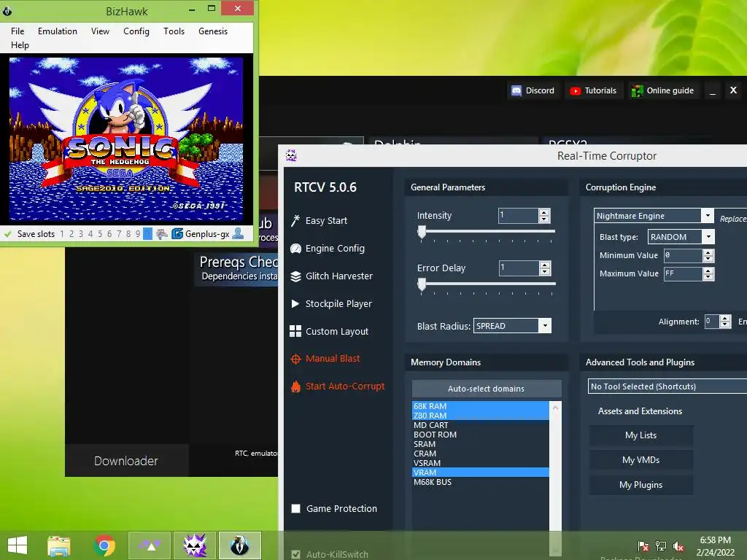Click the BizHawk eagle taskbar icon

coord(239,545)
